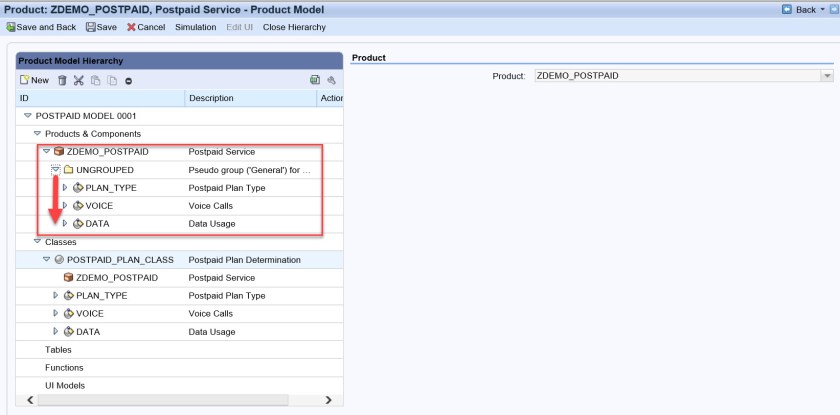Select the Tables tree row
The image size is (840, 415).
[179, 350]
